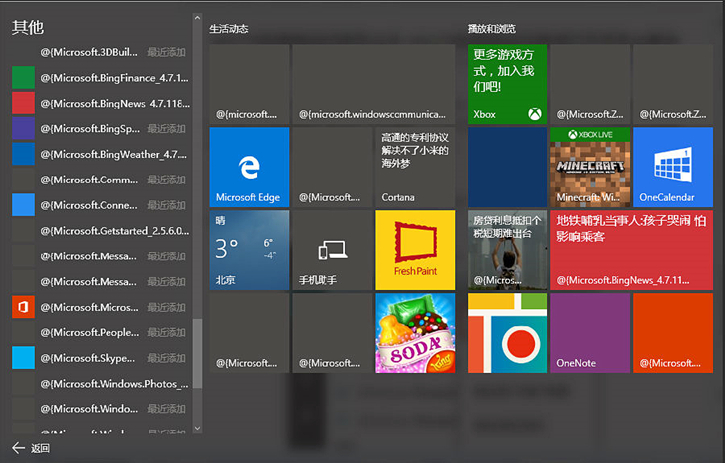Screen dimensions: 725x463
Task: Open the Cortana news tile
Action: (415, 166)
